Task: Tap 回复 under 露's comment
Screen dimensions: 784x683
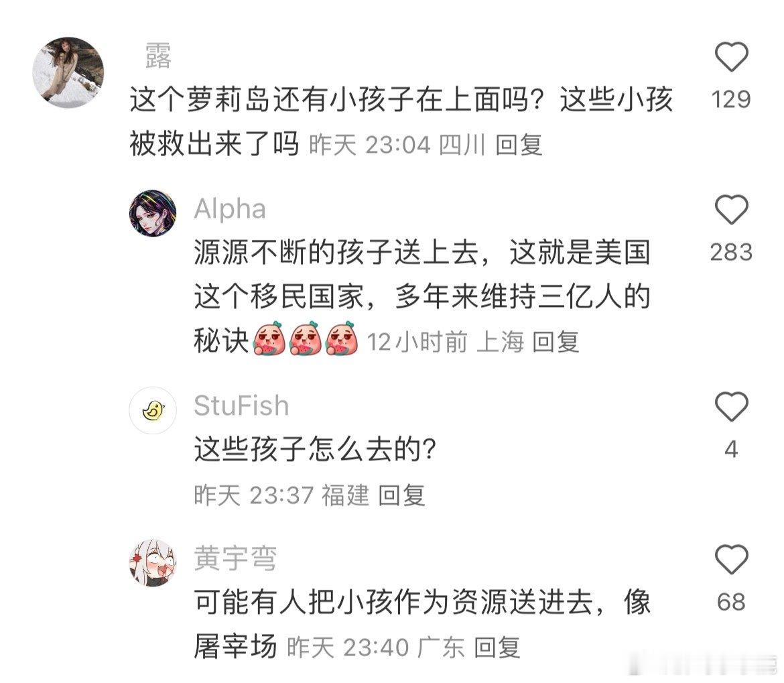Action: click(x=519, y=145)
